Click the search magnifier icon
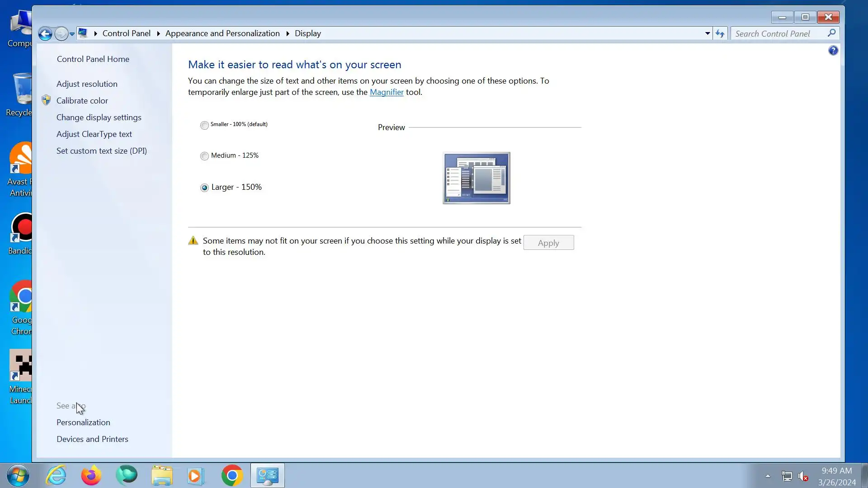 pos(831,33)
